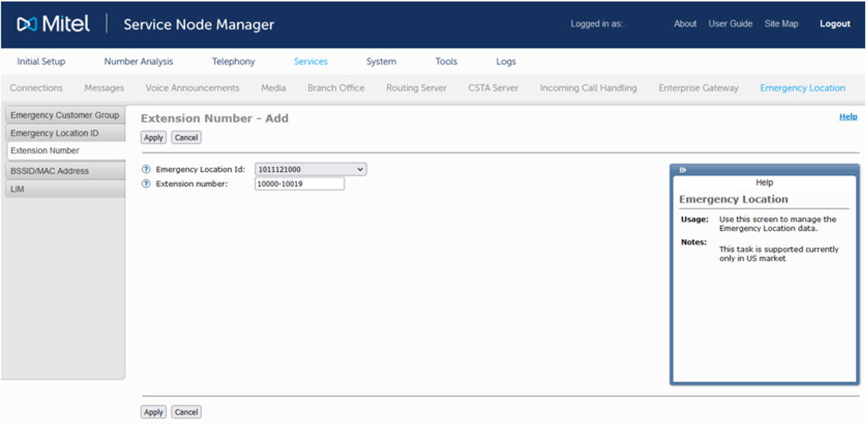
Task: Click help icon beside Extension number
Action: click(146, 183)
